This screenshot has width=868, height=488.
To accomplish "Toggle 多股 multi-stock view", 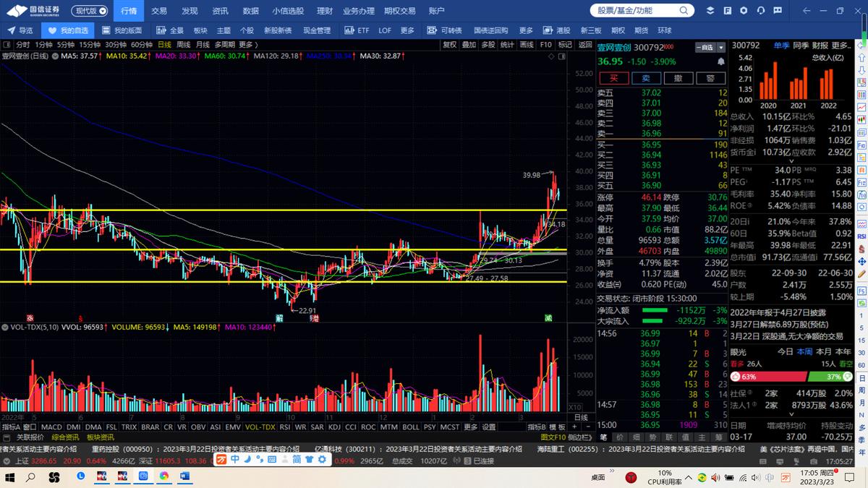I will (x=488, y=45).
